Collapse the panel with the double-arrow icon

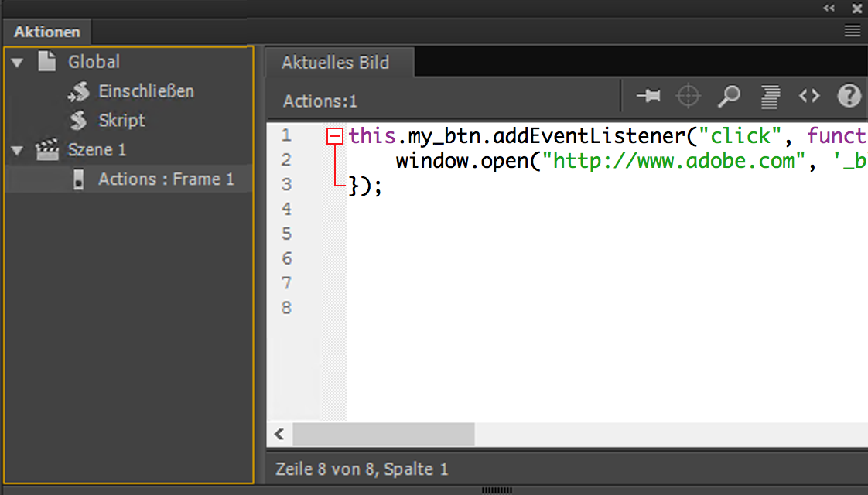(829, 9)
